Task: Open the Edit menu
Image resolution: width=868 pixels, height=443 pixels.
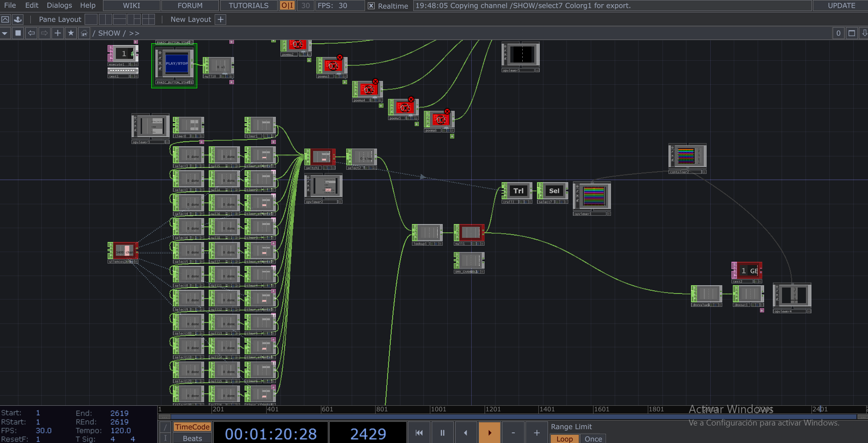Action: [x=32, y=6]
